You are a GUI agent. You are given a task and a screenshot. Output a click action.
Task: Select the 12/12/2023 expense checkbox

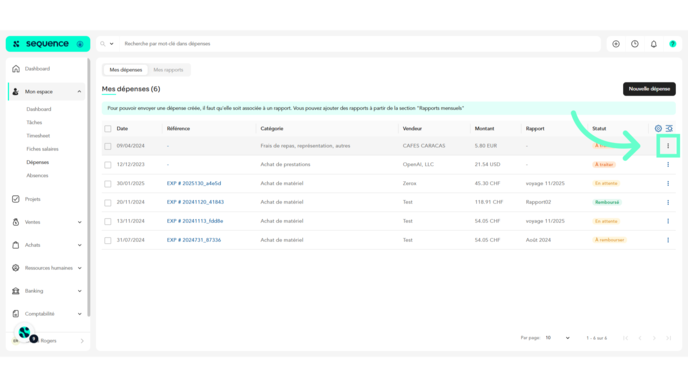(108, 165)
